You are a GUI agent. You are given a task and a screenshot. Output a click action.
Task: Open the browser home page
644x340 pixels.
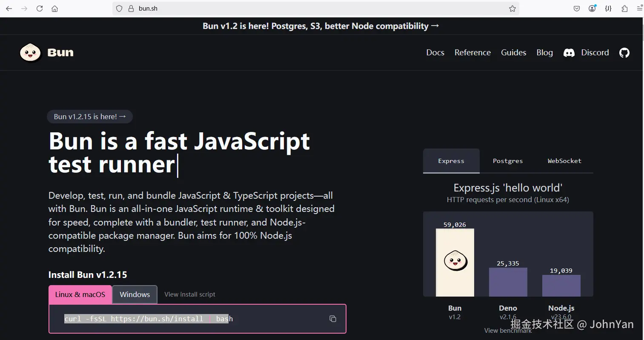coord(54,9)
